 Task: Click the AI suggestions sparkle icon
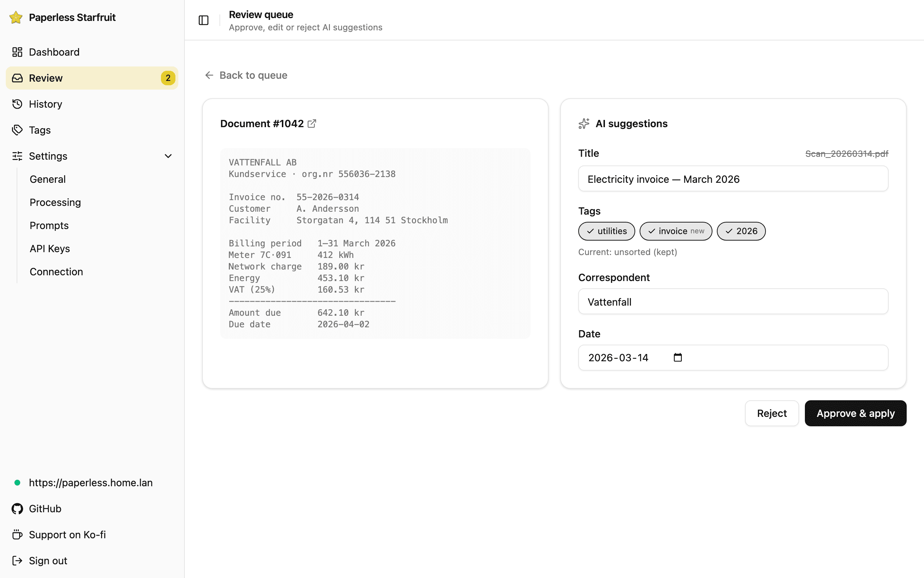(584, 124)
